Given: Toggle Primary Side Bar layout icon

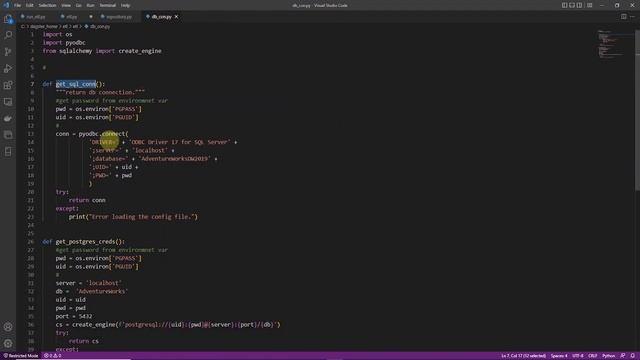Looking at the screenshot, I should tap(564, 5).
